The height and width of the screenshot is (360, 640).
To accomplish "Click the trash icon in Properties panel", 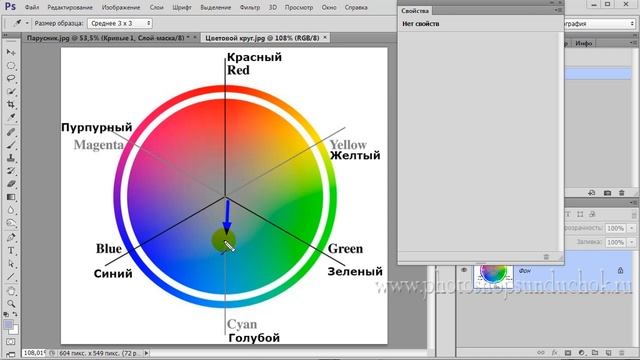I will point(547,257).
